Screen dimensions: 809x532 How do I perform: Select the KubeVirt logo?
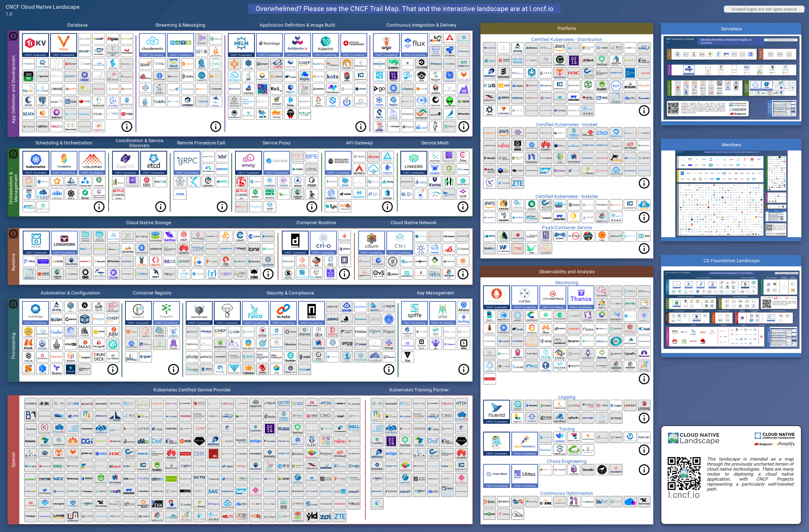pos(326,45)
